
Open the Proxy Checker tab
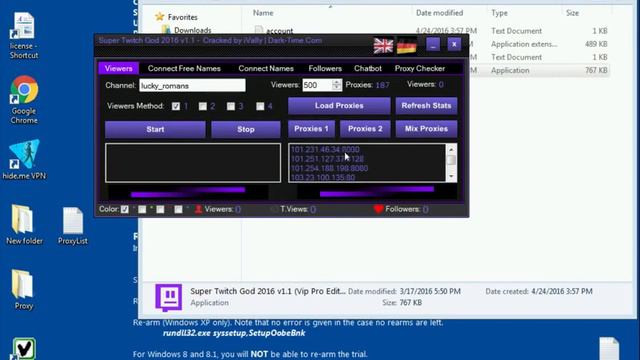coord(420,68)
